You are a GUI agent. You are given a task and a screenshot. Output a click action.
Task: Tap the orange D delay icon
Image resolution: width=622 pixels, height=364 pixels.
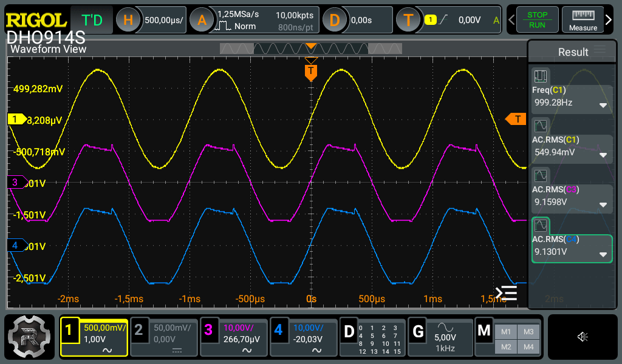(x=335, y=20)
